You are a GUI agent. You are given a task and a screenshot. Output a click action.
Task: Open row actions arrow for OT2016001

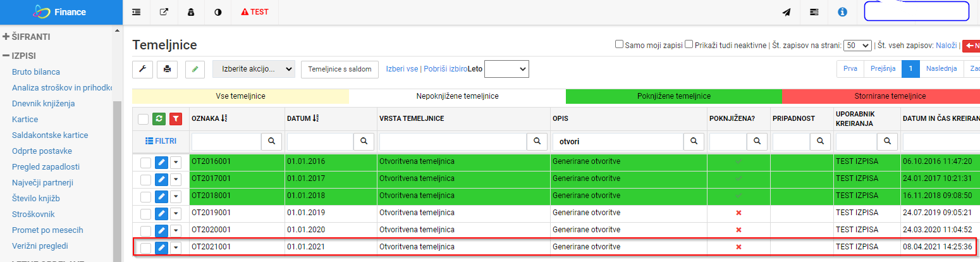176,163
